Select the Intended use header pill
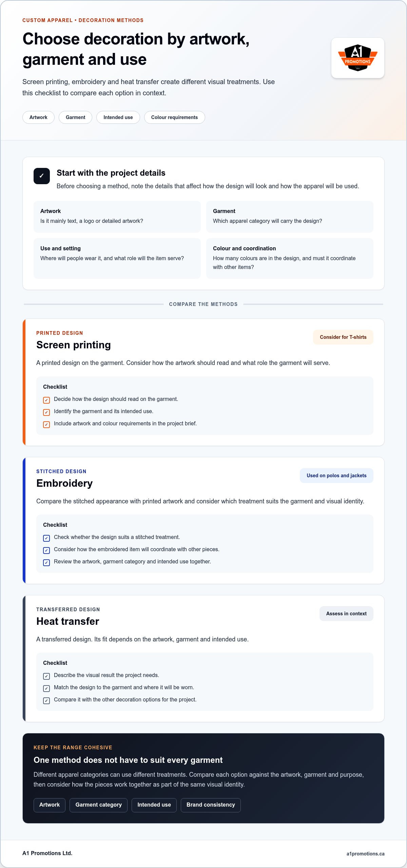Image resolution: width=407 pixels, height=868 pixels. pyautogui.click(x=118, y=117)
